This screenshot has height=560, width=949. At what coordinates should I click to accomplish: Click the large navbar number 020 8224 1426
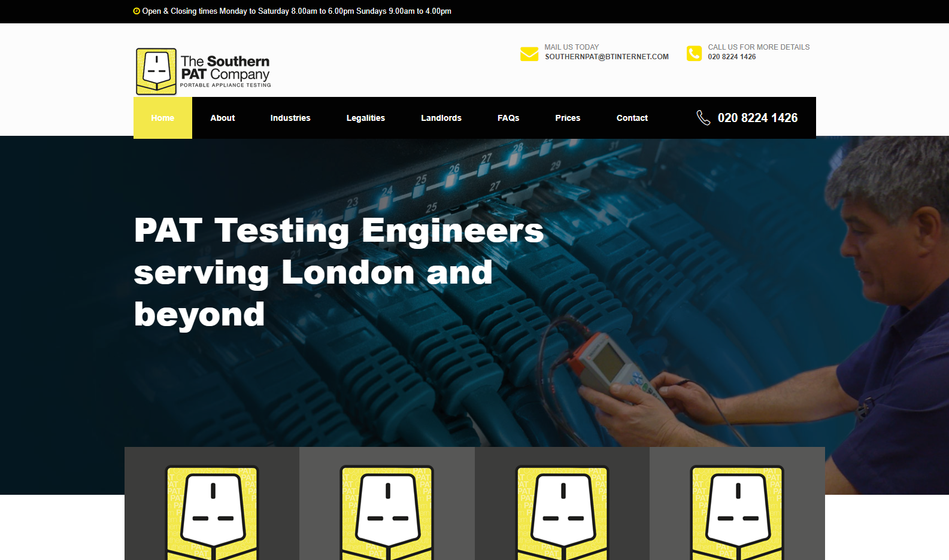click(x=757, y=118)
